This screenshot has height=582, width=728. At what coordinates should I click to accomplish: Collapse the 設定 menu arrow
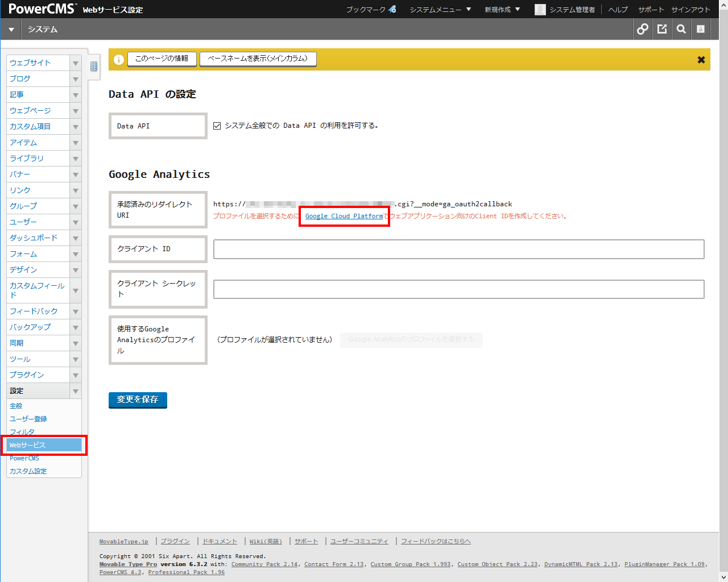[76, 391]
